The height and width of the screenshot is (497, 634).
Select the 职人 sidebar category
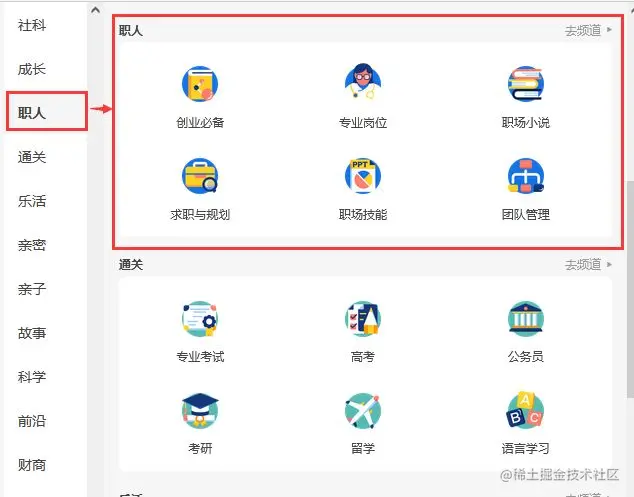[46, 111]
